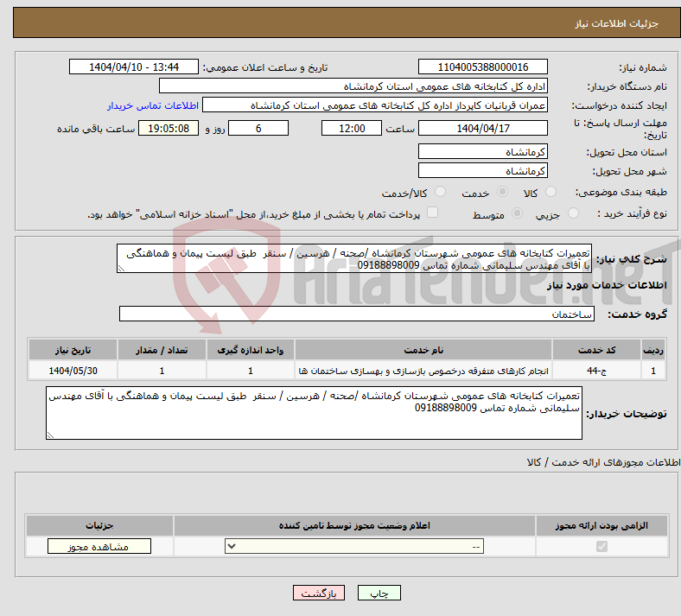Click the تعداد / مقدار column header
This screenshot has width=681, height=616.
(162, 350)
